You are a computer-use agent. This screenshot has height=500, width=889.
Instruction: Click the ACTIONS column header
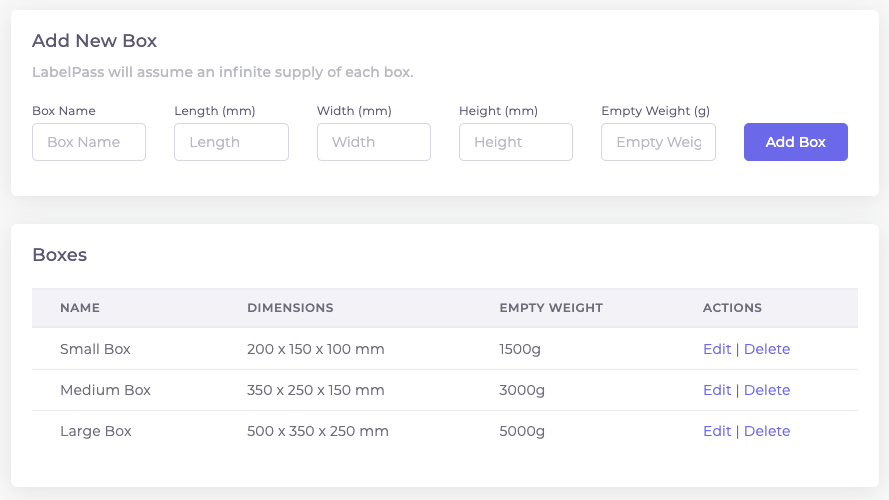(x=733, y=308)
